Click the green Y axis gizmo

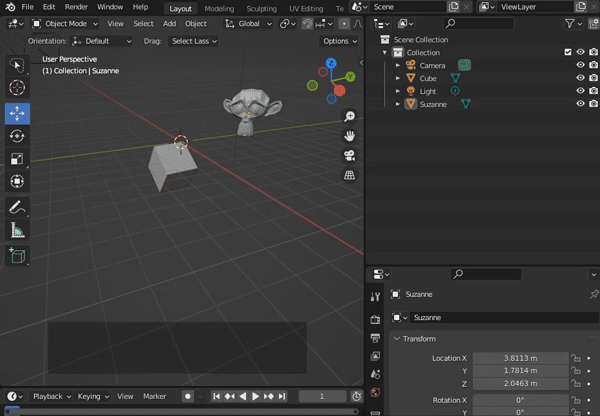click(350, 77)
